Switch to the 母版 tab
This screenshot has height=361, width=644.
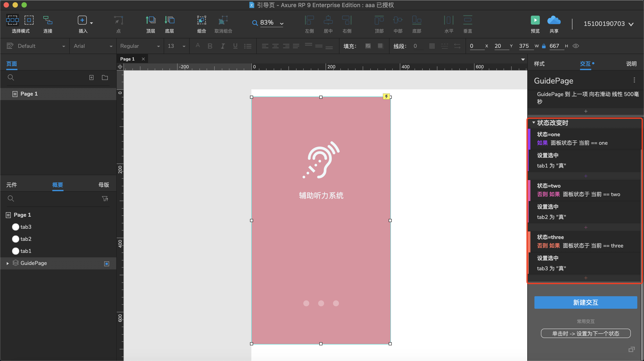click(x=104, y=185)
